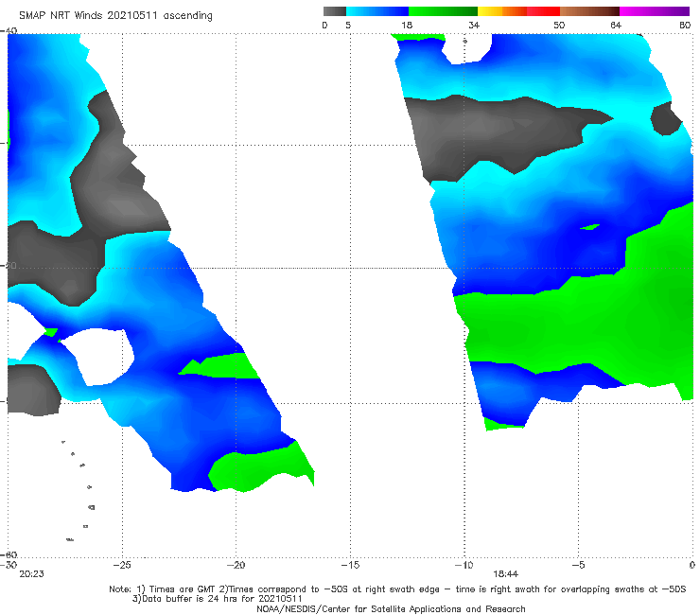Click the color bar label '64'
This screenshot has width=700, height=615.
pos(616,26)
